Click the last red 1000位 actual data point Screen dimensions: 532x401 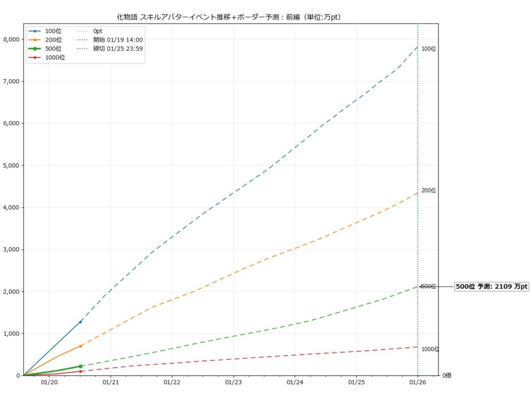coord(80,371)
